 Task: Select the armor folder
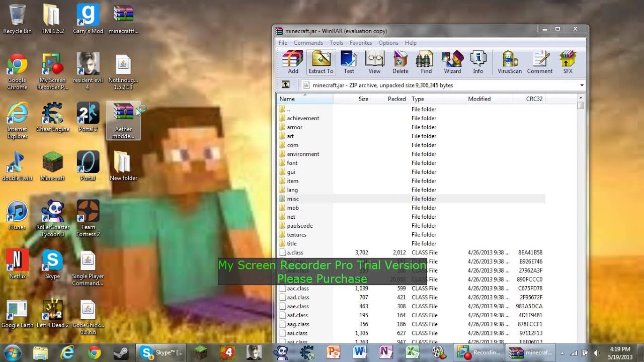pos(294,127)
